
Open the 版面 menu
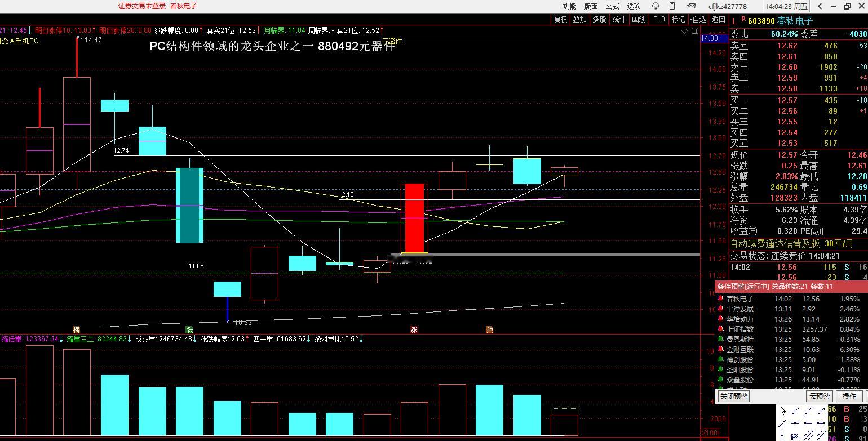pos(591,6)
